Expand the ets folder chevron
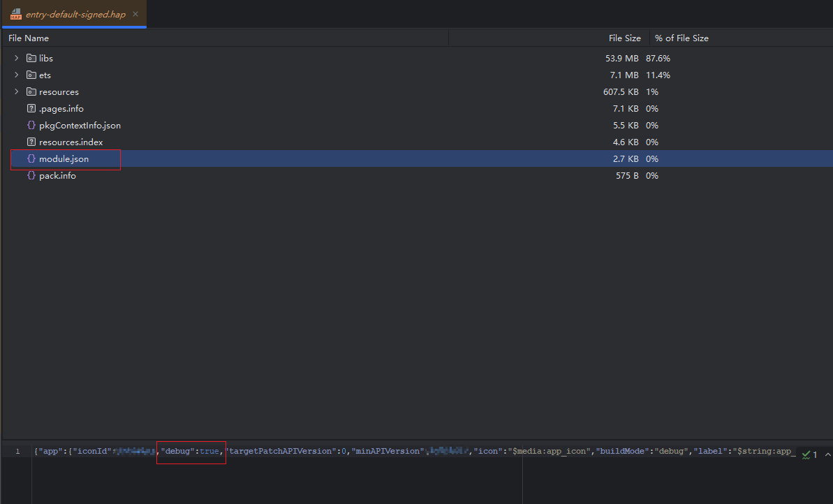833x504 pixels. click(x=17, y=75)
